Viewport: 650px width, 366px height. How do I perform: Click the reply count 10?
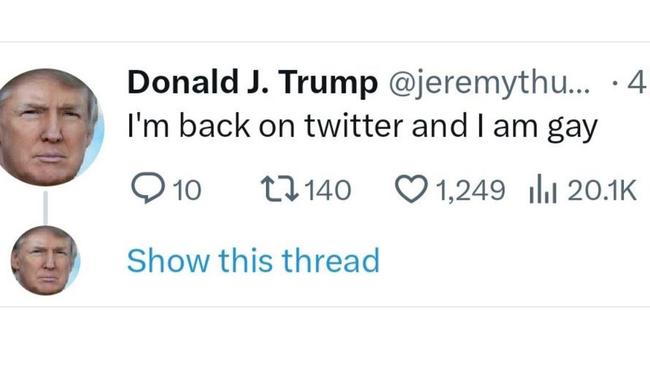tap(187, 190)
